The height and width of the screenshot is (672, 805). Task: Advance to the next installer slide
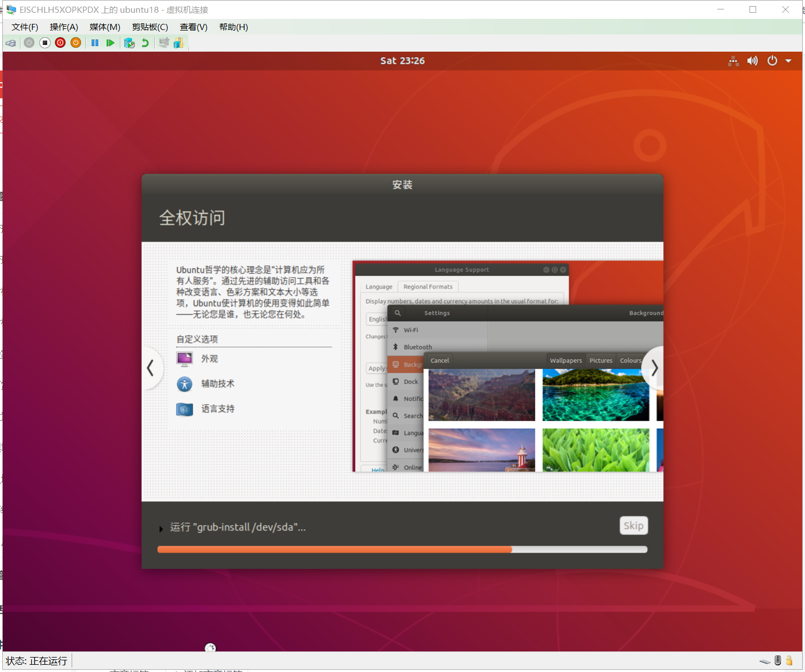click(x=655, y=368)
